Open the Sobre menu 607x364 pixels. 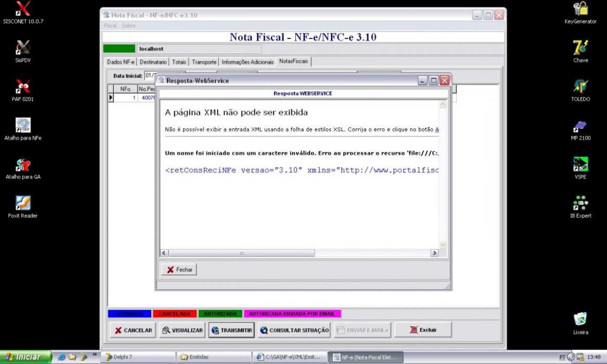click(x=128, y=25)
